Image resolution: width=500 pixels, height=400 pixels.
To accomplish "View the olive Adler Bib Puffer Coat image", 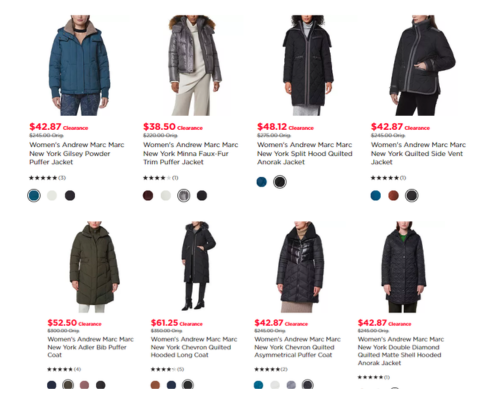I will coord(94,267).
